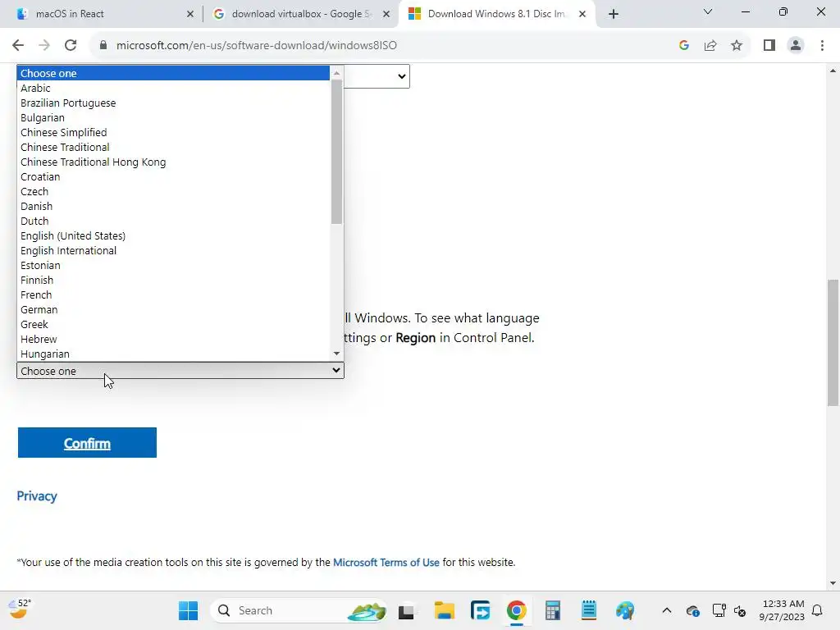Bookmark this tab with the star icon
840x630 pixels.
pos(737,46)
